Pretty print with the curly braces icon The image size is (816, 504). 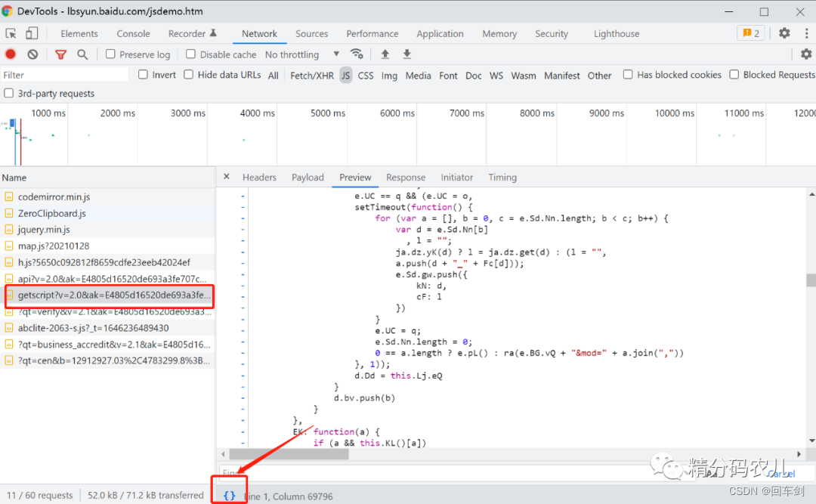(x=229, y=496)
